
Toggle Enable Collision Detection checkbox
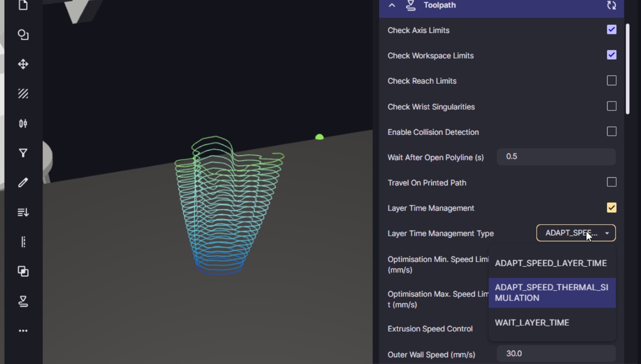[x=611, y=132]
